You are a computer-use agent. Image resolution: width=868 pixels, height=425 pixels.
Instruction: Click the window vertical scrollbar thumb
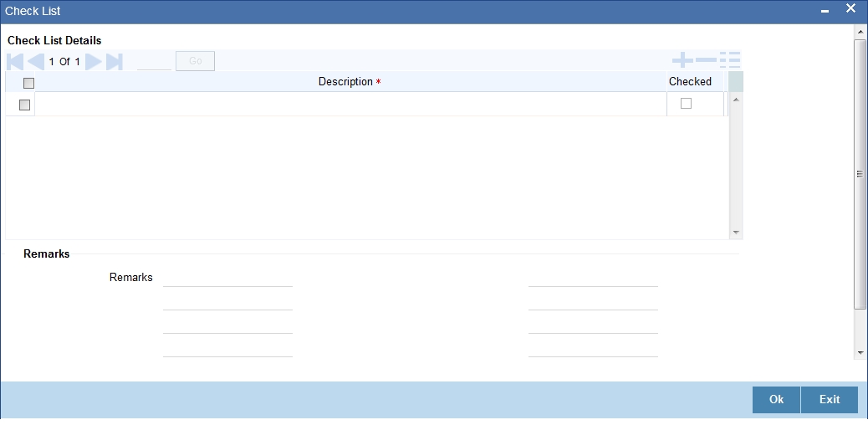point(860,174)
